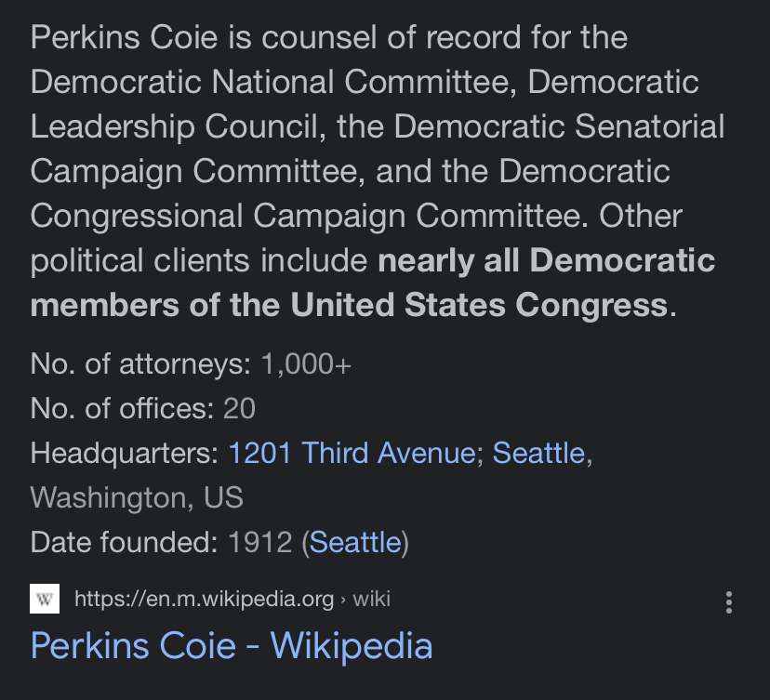Image resolution: width=770 pixels, height=700 pixels.
Task: Click the bold 'nearly all Democratic' text
Action: 547,260
